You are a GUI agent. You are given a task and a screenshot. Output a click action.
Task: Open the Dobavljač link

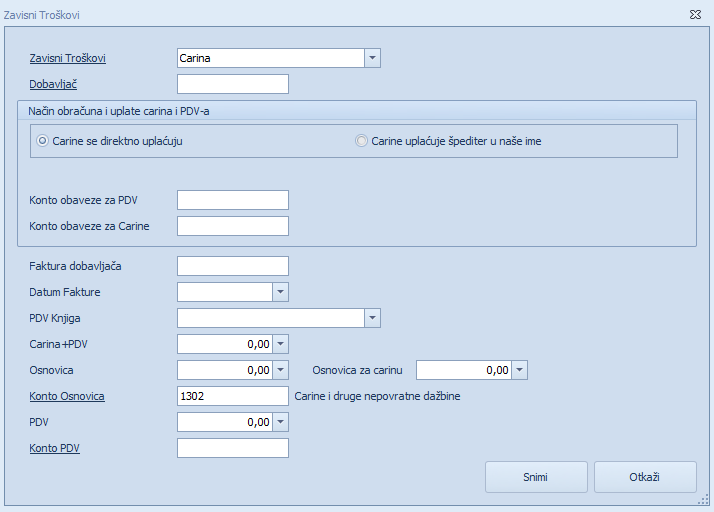coord(53,84)
